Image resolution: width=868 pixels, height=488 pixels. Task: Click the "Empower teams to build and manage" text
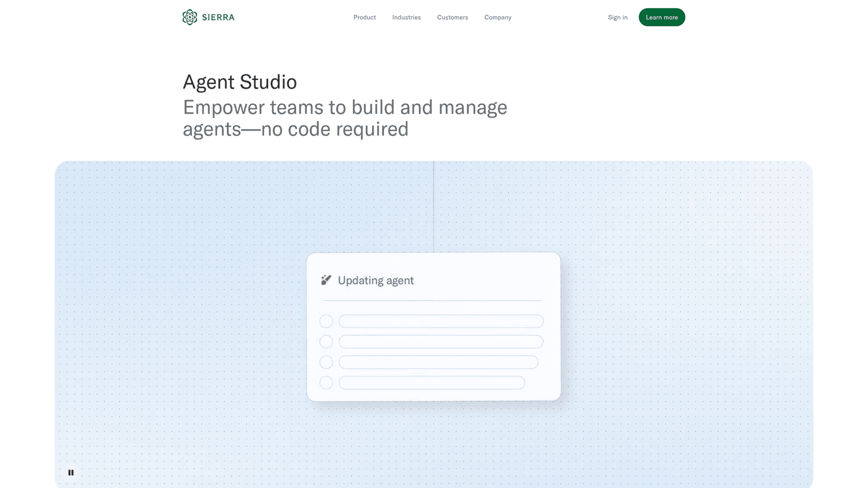click(345, 107)
